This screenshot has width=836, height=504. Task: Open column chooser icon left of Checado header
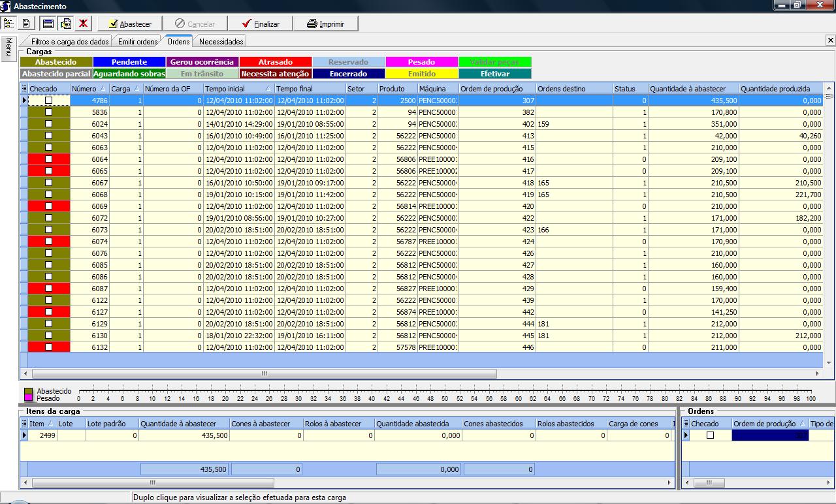24,89
